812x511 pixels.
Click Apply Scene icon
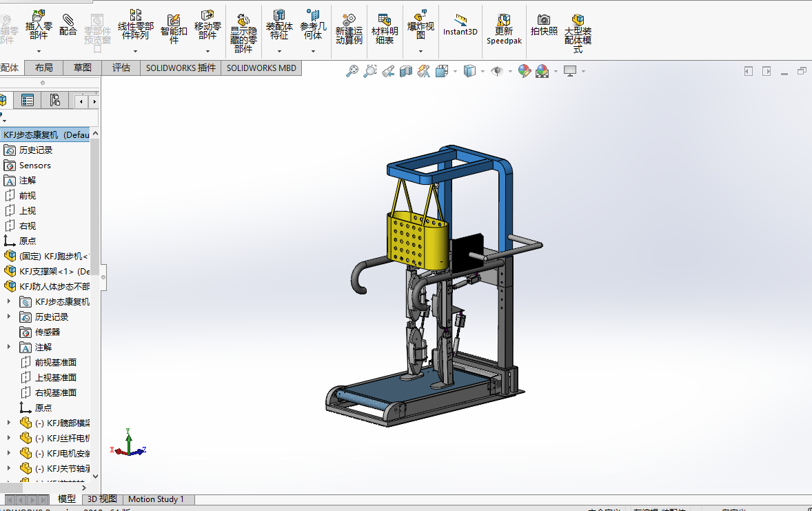[x=542, y=71]
